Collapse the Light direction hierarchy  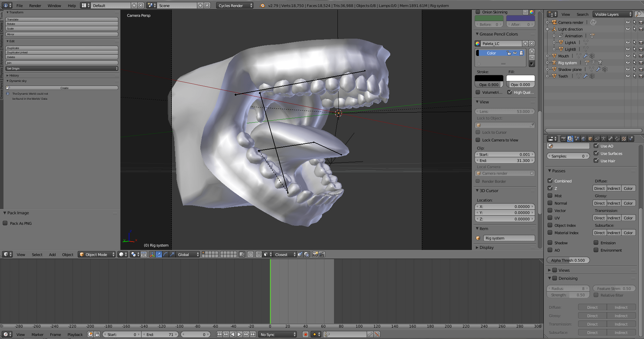pyautogui.click(x=548, y=29)
